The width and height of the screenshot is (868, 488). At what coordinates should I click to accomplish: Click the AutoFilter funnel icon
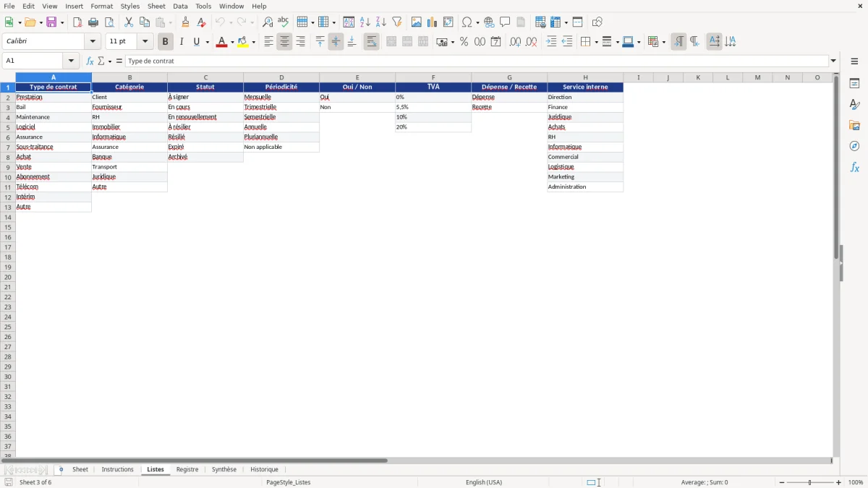point(397,22)
